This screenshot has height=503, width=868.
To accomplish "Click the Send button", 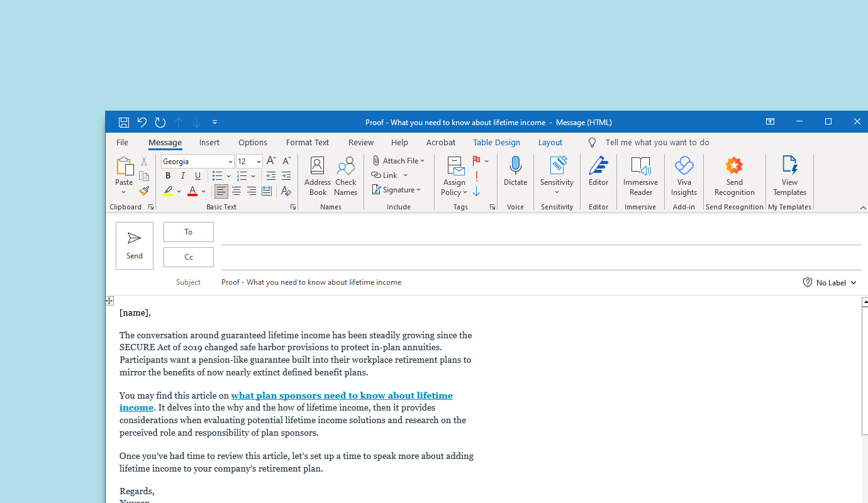I will [134, 245].
